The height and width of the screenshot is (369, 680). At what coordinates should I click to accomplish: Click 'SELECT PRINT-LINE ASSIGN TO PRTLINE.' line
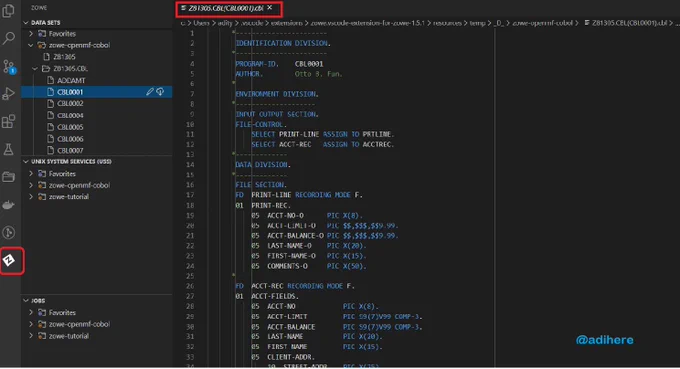pyautogui.click(x=323, y=134)
